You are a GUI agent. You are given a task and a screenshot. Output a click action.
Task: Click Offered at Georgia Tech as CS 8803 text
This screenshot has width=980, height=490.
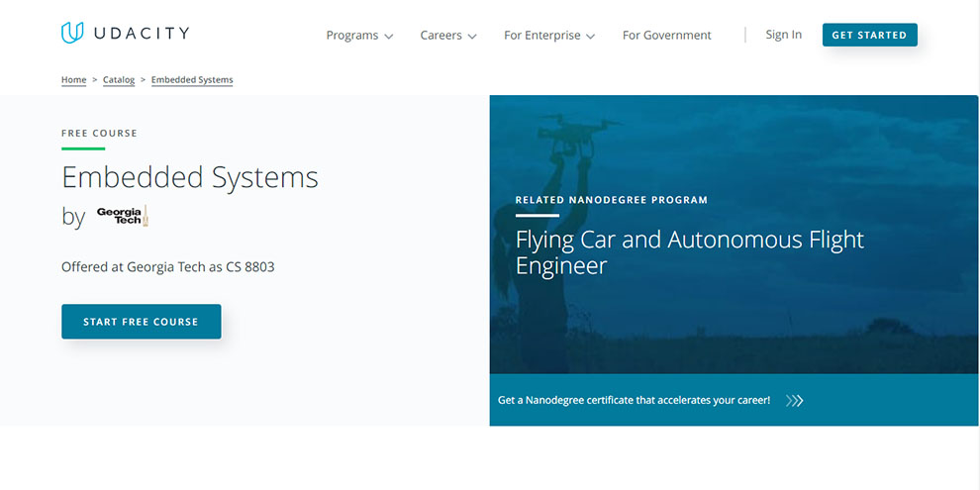click(167, 267)
